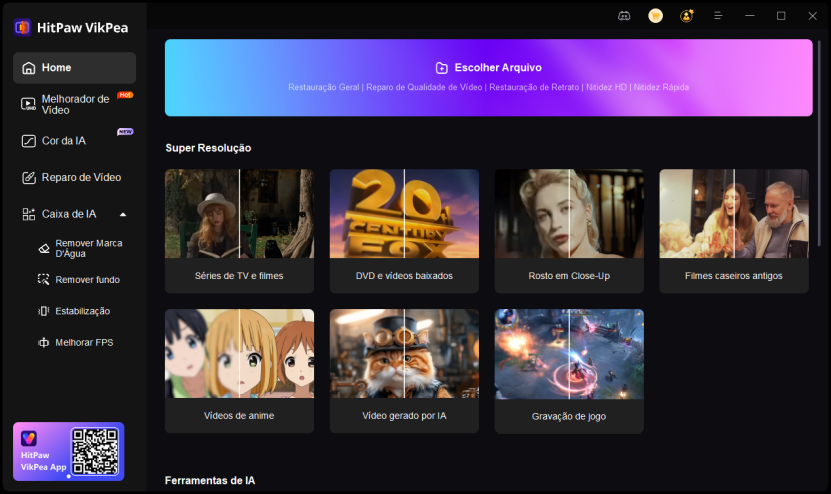Close the HitPaw VikPea window

[x=812, y=16]
